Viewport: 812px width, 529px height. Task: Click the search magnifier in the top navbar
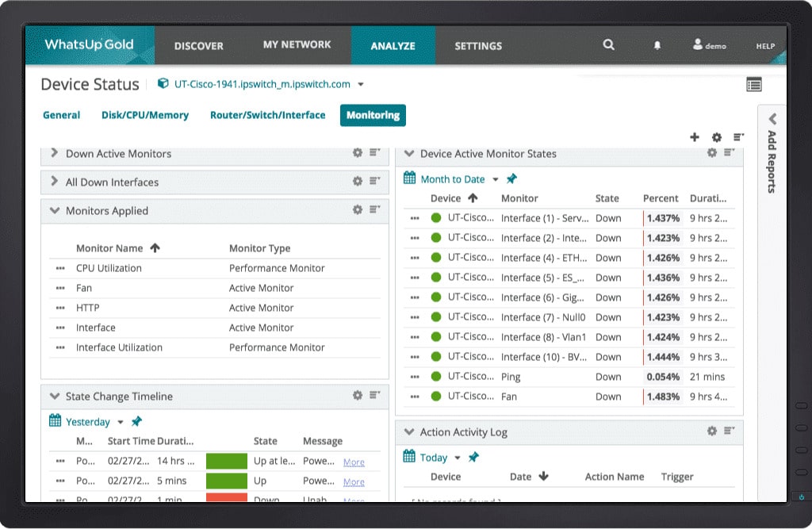point(608,45)
